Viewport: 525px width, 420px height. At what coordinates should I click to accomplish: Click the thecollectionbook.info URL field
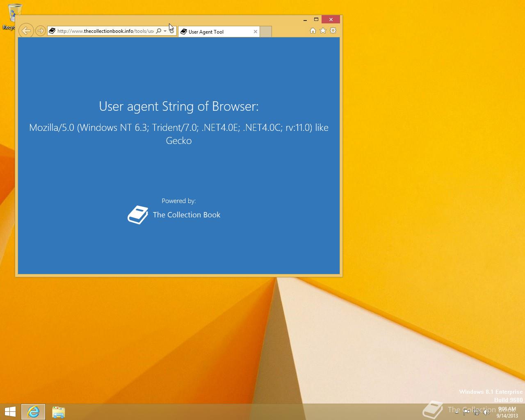(x=105, y=31)
